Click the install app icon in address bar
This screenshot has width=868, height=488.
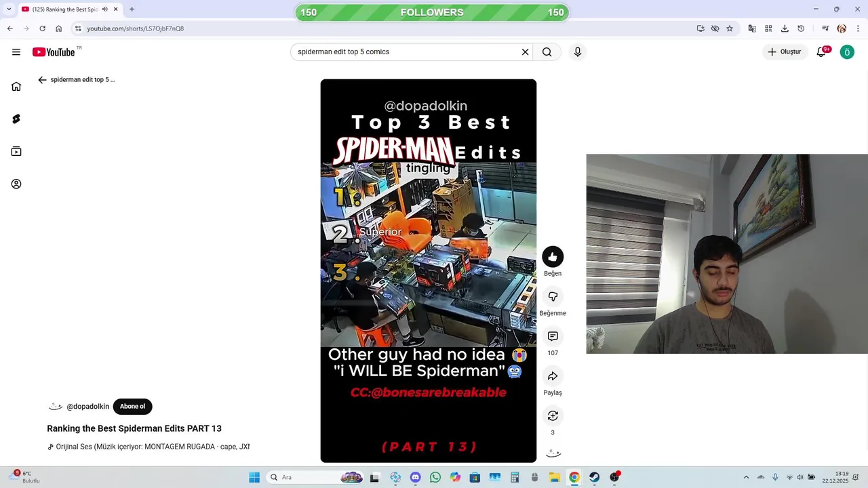coord(701,28)
